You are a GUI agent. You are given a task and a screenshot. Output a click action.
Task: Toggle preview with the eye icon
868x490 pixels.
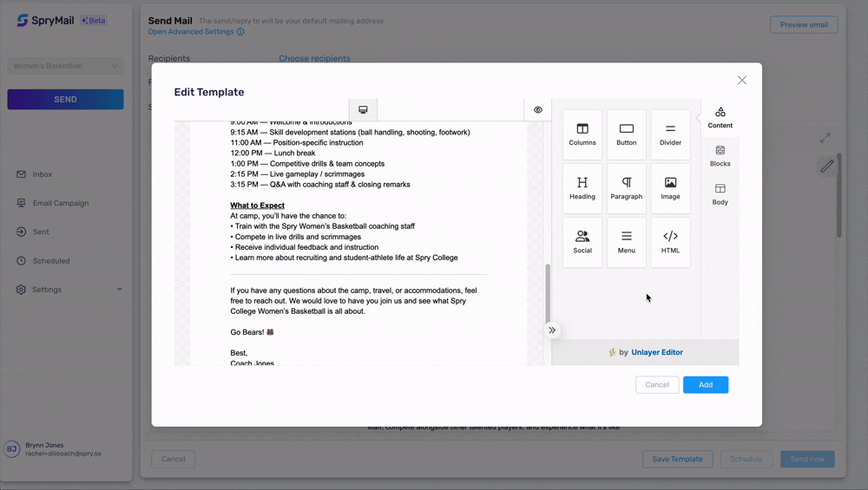538,109
